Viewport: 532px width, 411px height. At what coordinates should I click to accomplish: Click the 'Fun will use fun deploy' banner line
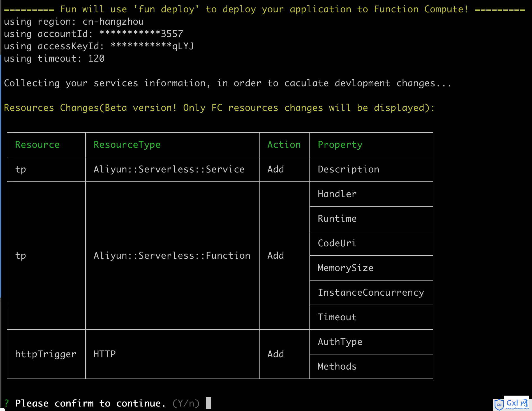tap(264, 9)
